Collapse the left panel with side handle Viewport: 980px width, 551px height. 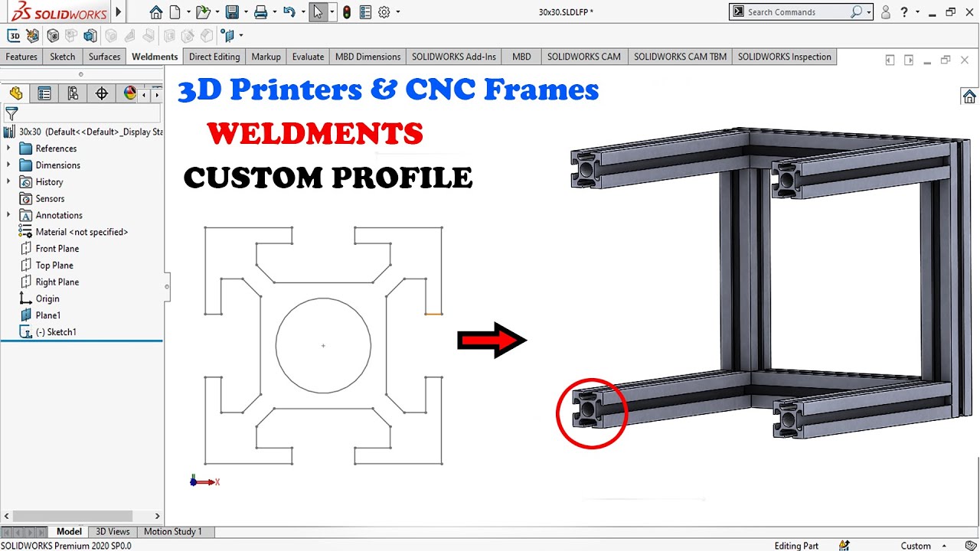[166, 287]
